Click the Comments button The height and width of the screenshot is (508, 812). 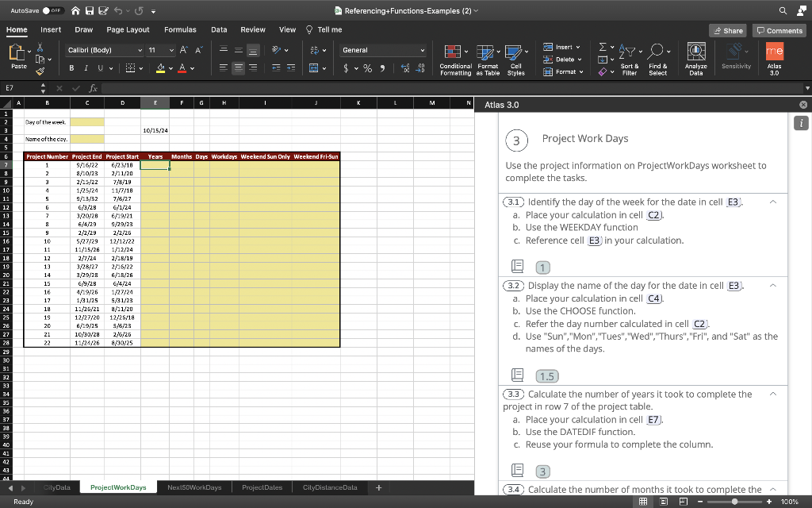click(779, 30)
